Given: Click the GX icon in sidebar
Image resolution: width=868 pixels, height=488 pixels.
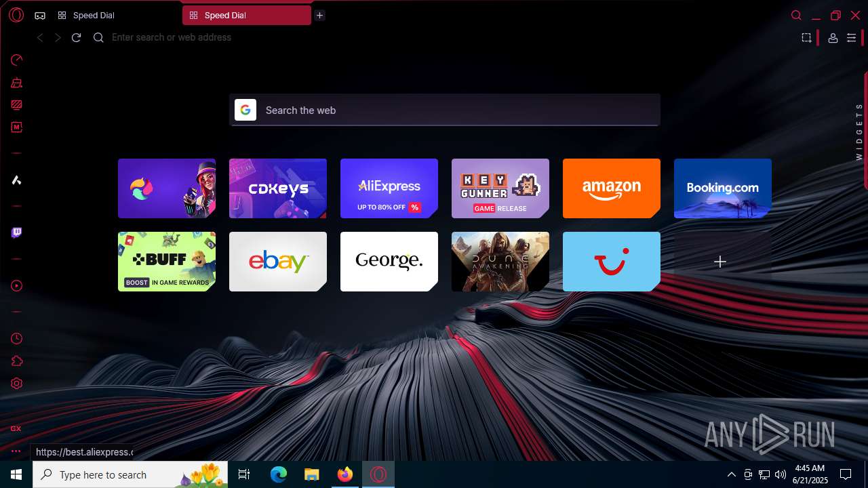Looking at the screenshot, I should 16,428.
